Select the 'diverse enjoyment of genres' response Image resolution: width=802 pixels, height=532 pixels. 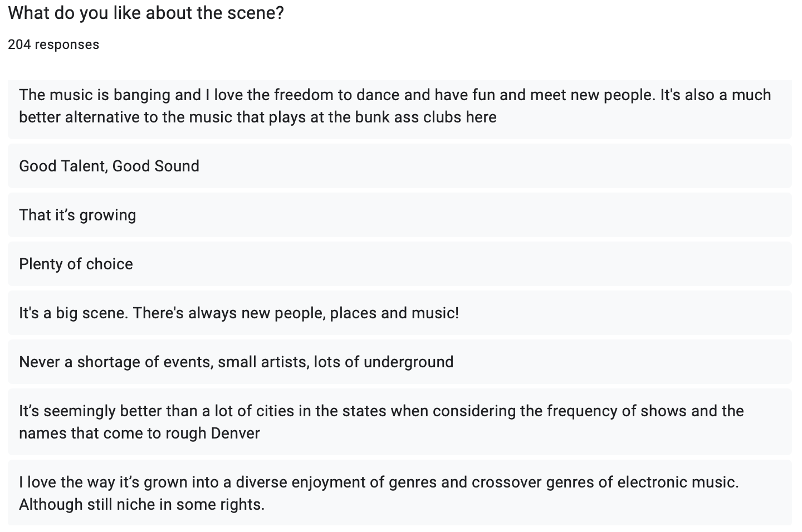[x=400, y=492]
